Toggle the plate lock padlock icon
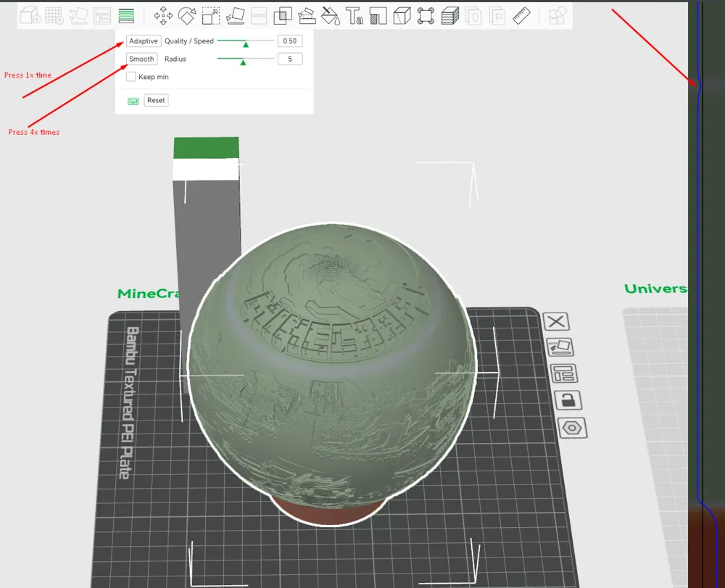Viewport: 725px width, 588px height. tap(568, 400)
